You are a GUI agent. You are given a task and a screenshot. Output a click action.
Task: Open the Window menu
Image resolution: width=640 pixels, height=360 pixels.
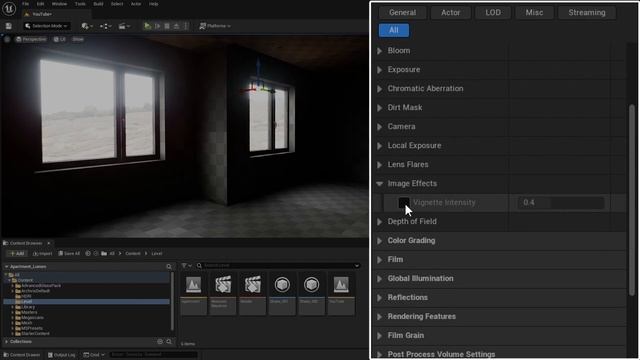click(59, 4)
